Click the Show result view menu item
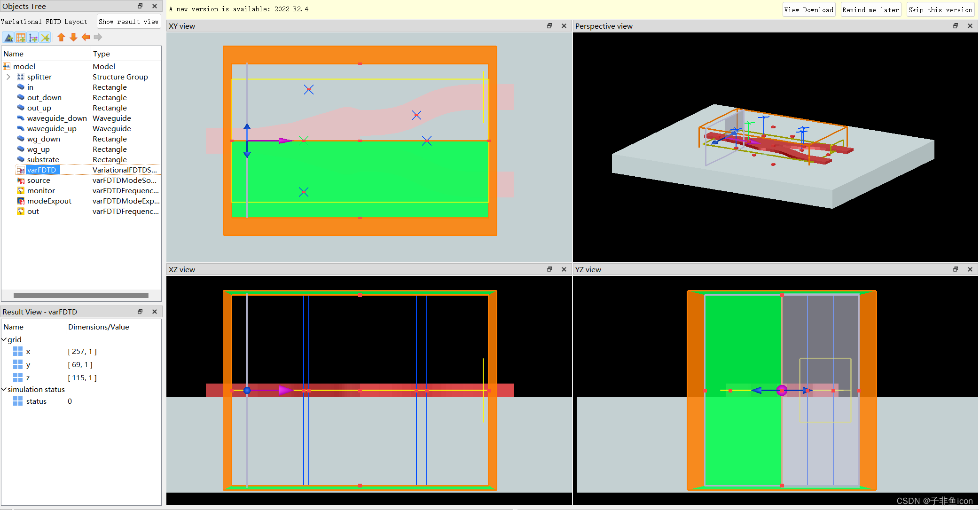980x510 pixels. [x=128, y=22]
